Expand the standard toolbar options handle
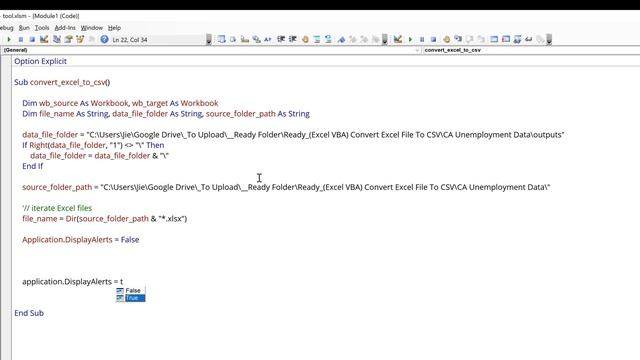This screenshot has height=360, width=640. (x=209, y=40)
